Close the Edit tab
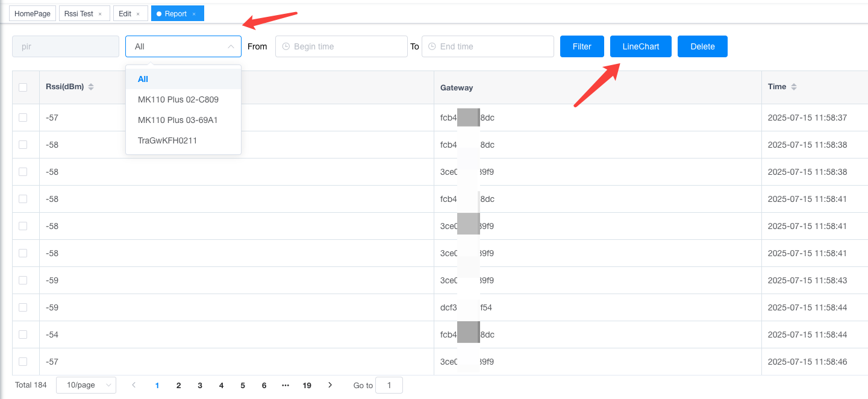Viewport: 868px width, 399px height. pyautogui.click(x=138, y=14)
